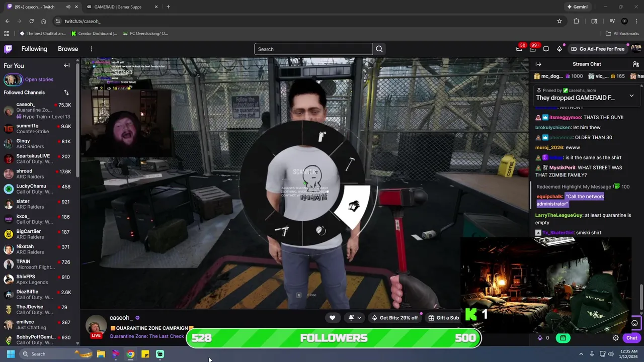Open File Explorer from taskbar
The width and height of the screenshot is (644, 362).
tap(101, 354)
